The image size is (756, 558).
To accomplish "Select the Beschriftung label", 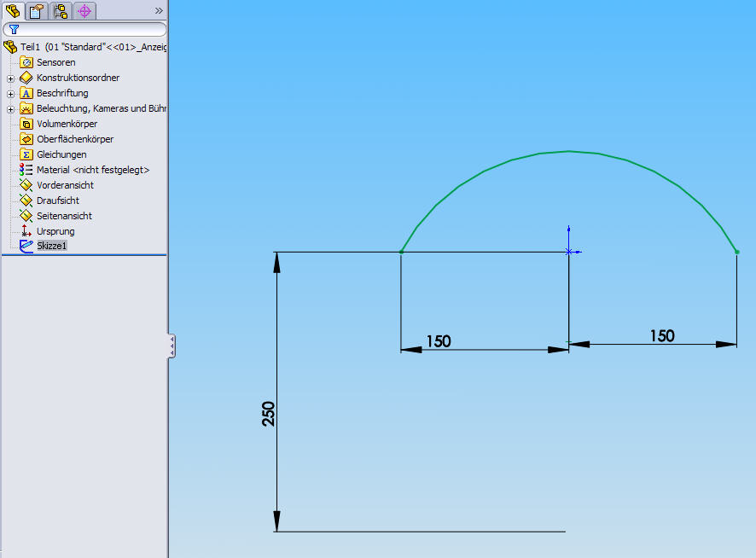I will click(x=62, y=93).
